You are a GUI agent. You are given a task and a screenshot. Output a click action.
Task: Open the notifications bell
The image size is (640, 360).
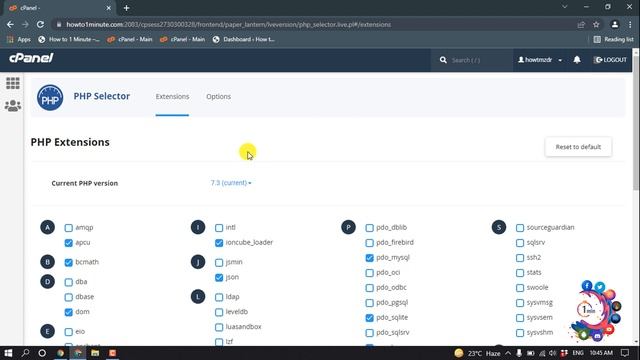tap(577, 60)
